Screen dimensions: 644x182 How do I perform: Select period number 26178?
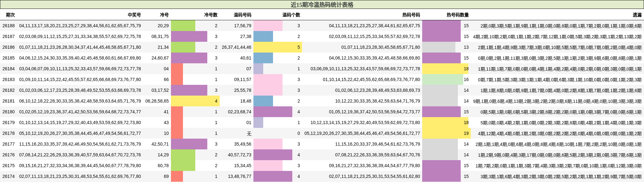(9, 133)
